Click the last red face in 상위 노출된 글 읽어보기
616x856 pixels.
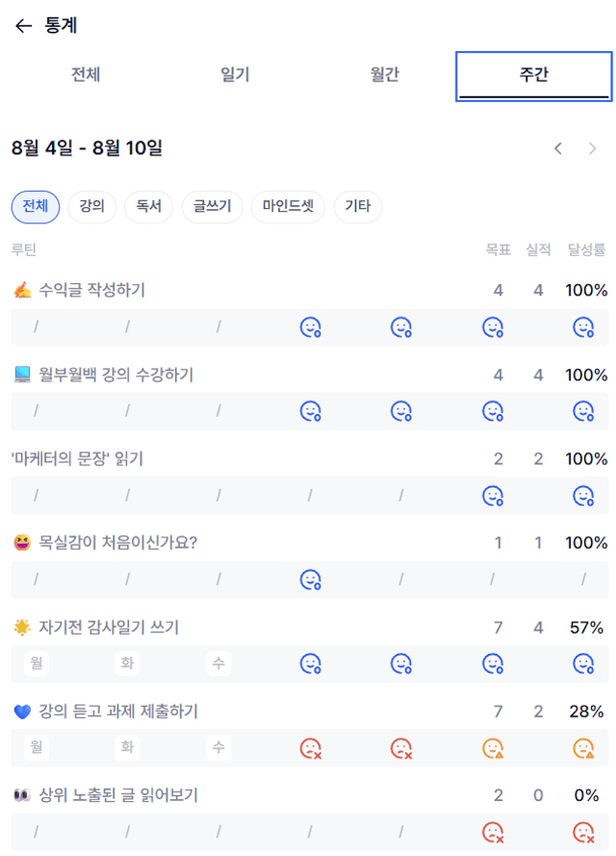coord(583,833)
